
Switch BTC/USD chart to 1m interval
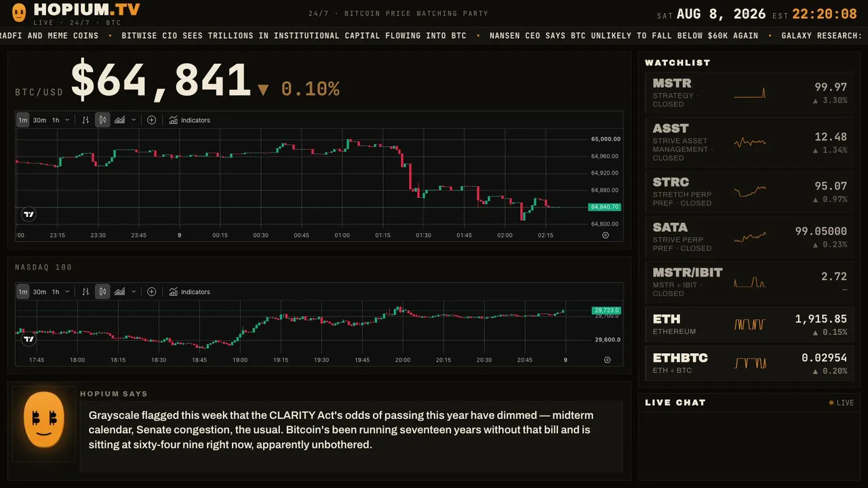23,120
